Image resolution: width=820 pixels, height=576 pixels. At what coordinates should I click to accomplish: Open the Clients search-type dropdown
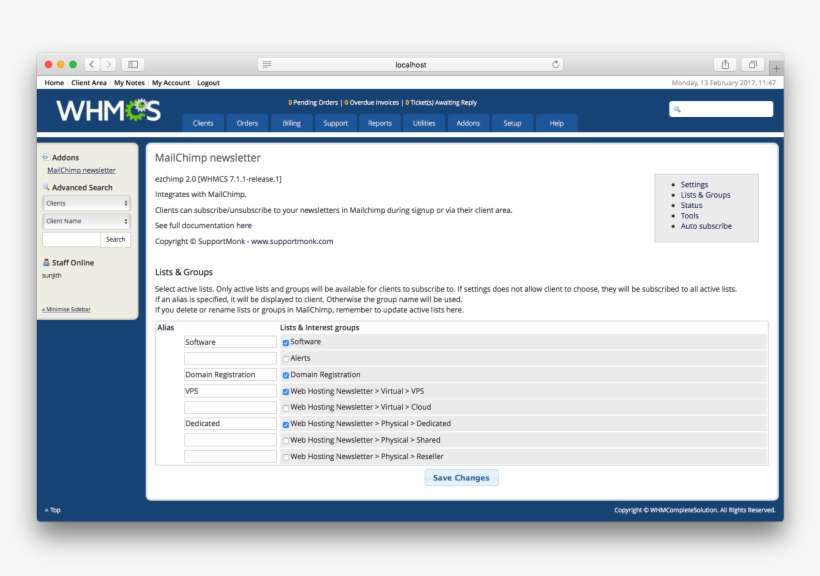coord(86,203)
